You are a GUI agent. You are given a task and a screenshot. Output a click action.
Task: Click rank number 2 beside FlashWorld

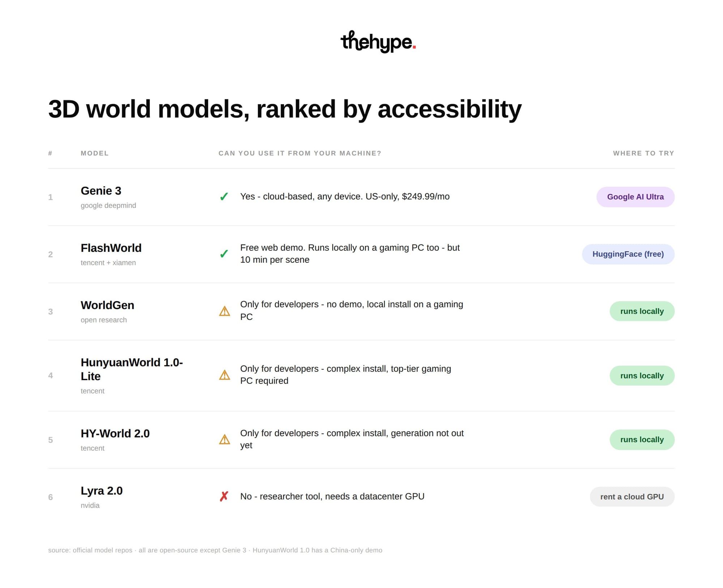pyautogui.click(x=51, y=254)
